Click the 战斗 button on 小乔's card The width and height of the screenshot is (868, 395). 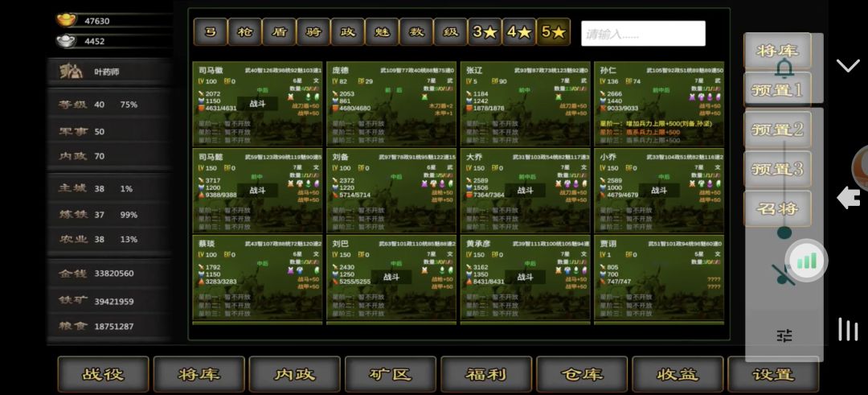659,190
